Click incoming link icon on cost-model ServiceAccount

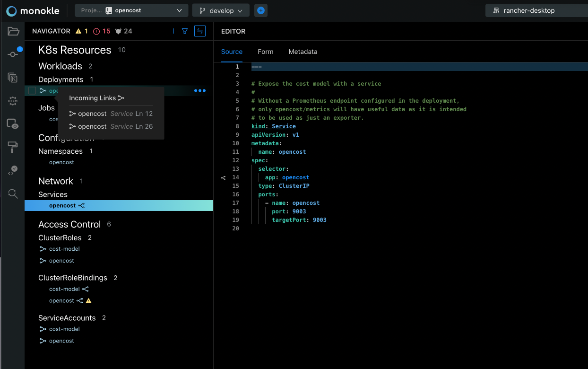coord(43,329)
